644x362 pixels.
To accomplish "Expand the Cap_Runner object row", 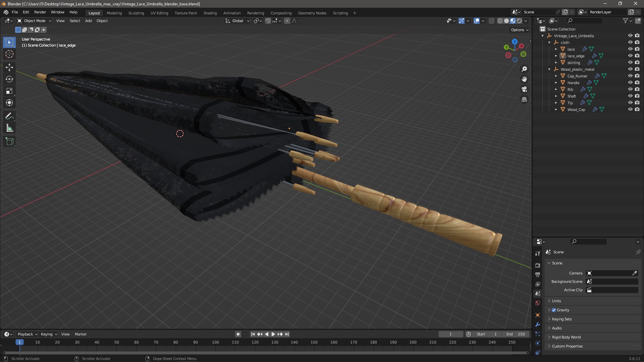I will 556,76.
